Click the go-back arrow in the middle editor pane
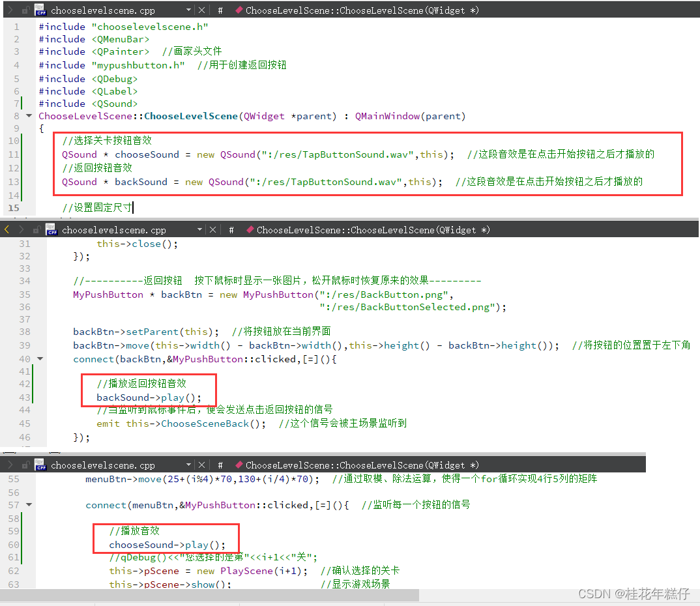 point(7,229)
